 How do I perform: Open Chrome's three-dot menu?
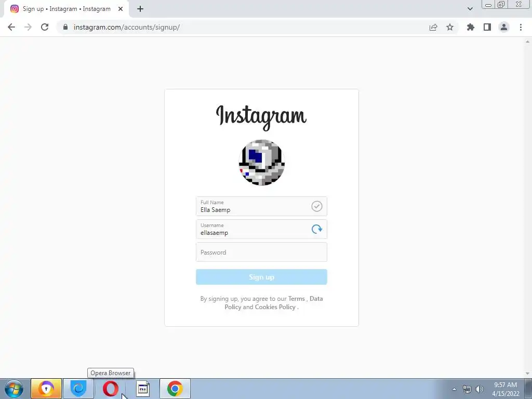[x=521, y=27]
